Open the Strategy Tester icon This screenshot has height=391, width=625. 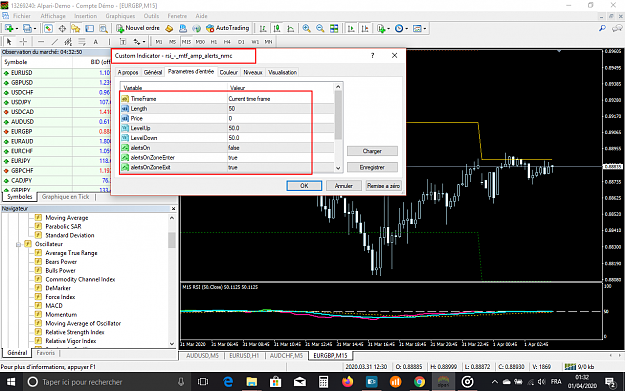[x=103, y=28]
